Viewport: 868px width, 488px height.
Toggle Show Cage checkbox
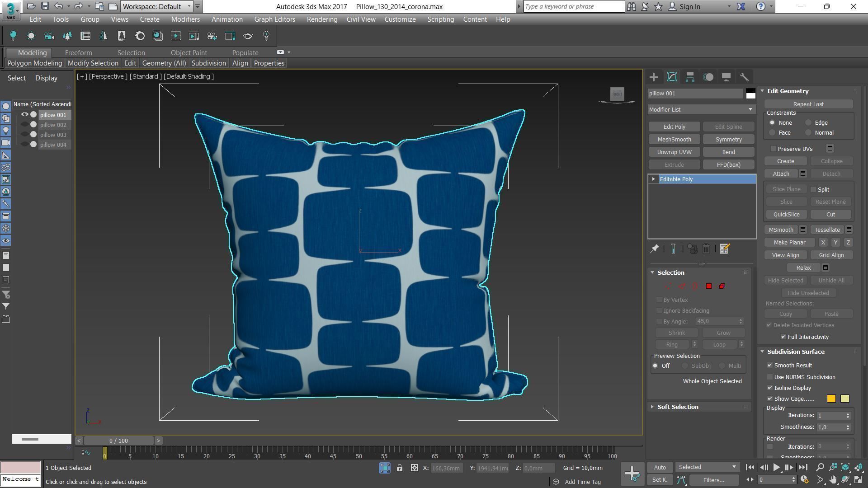point(770,399)
